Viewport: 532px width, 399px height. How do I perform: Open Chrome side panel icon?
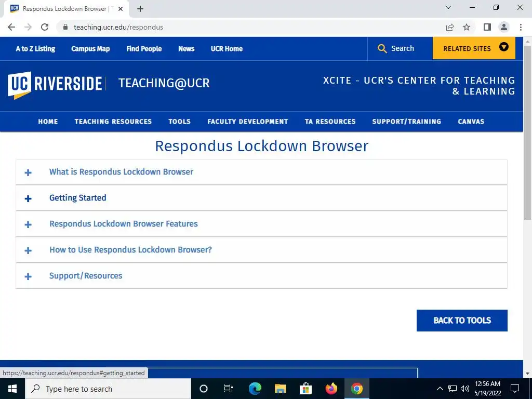(487, 27)
